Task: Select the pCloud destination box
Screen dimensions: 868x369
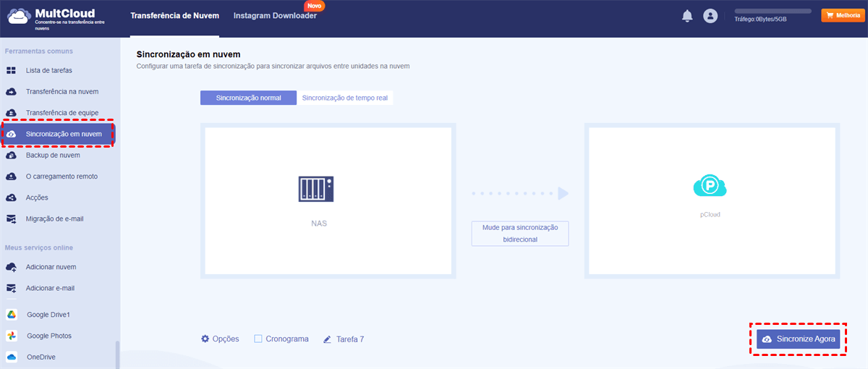Action: tap(712, 201)
